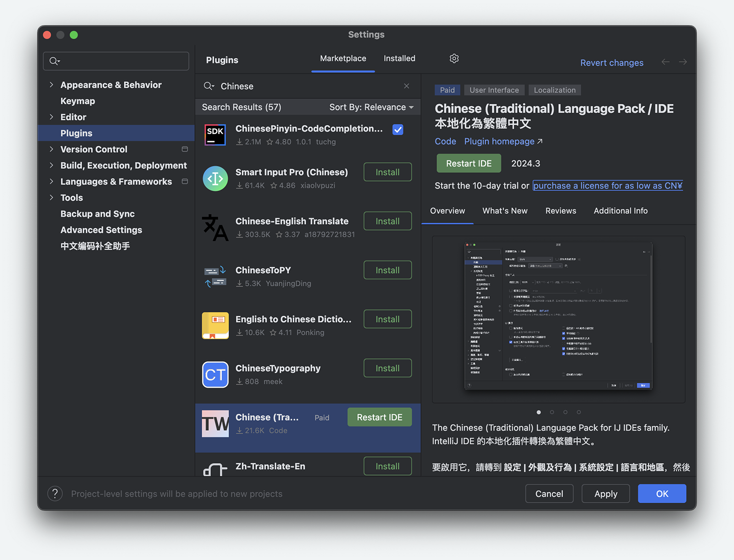Image resolution: width=734 pixels, height=560 pixels.
Task: Click the Paid tag in details panel
Action: pyautogui.click(x=447, y=90)
